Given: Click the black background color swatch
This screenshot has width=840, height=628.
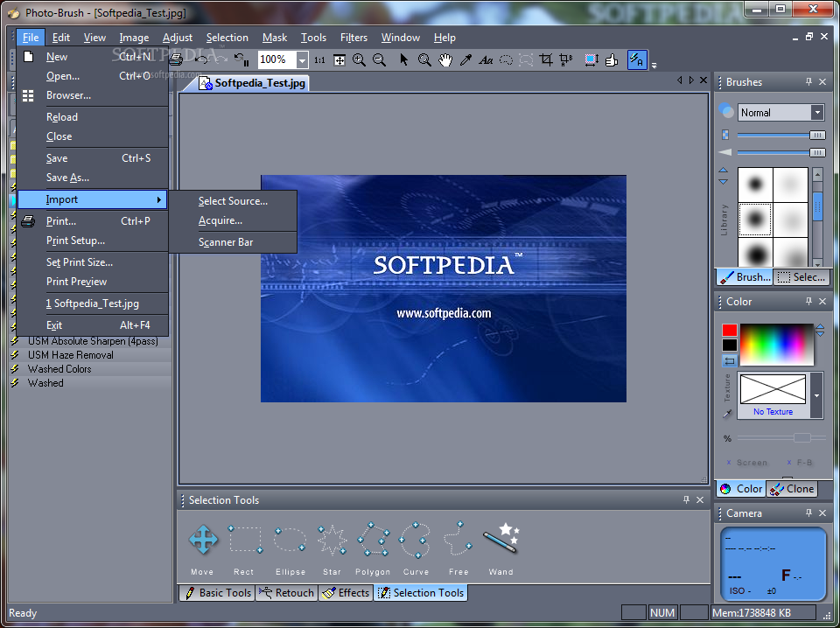Looking at the screenshot, I should [729, 345].
